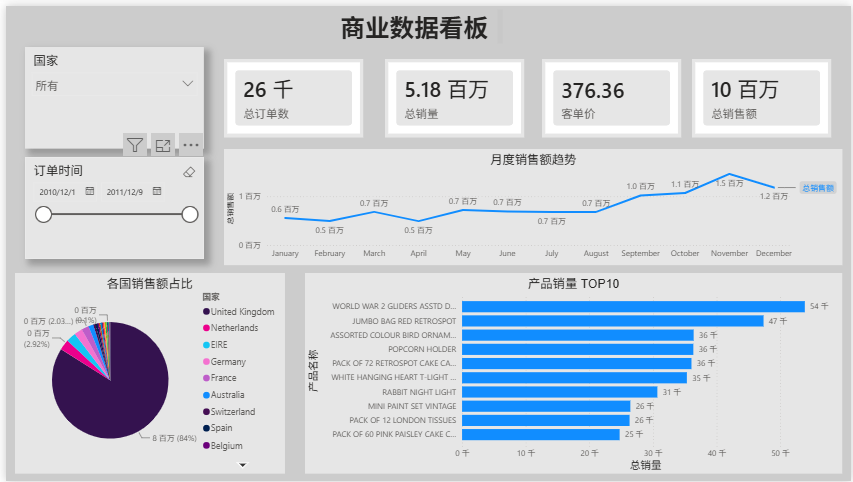Open the start date calendar picker

coord(90,191)
